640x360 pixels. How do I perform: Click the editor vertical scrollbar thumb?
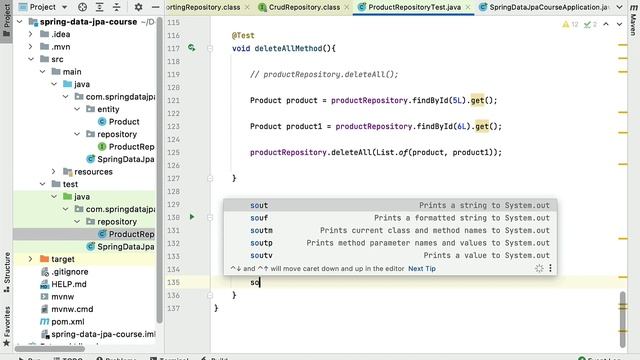click(622, 320)
